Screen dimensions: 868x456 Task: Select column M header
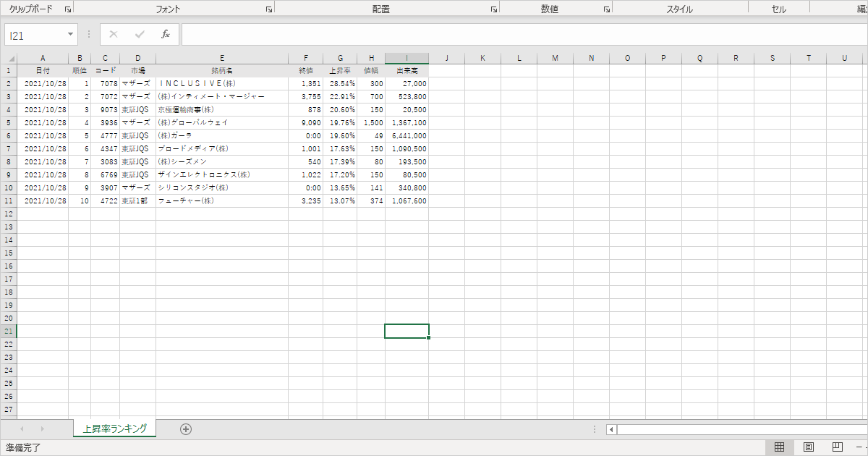(555, 59)
